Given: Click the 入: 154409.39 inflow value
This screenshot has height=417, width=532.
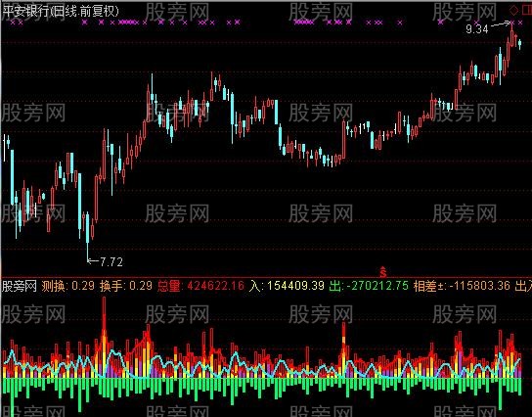Looking at the screenshot, I should pos(287,286).
